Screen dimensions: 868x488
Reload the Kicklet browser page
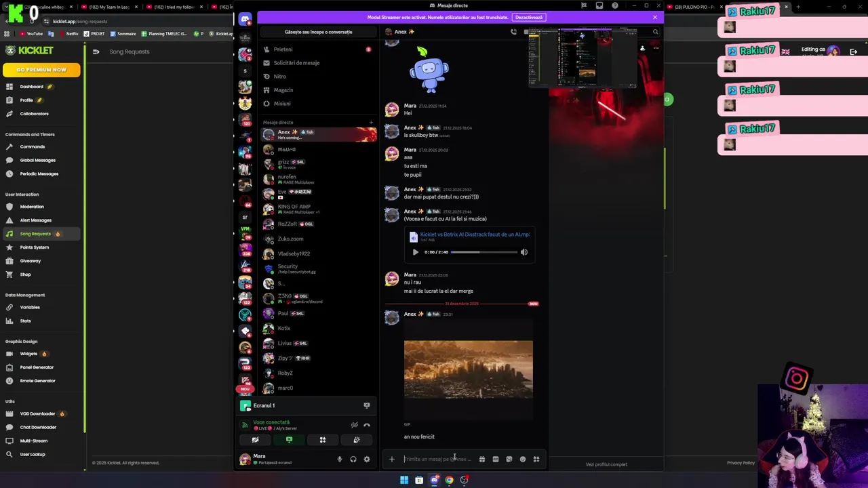(x=32, y=21)
